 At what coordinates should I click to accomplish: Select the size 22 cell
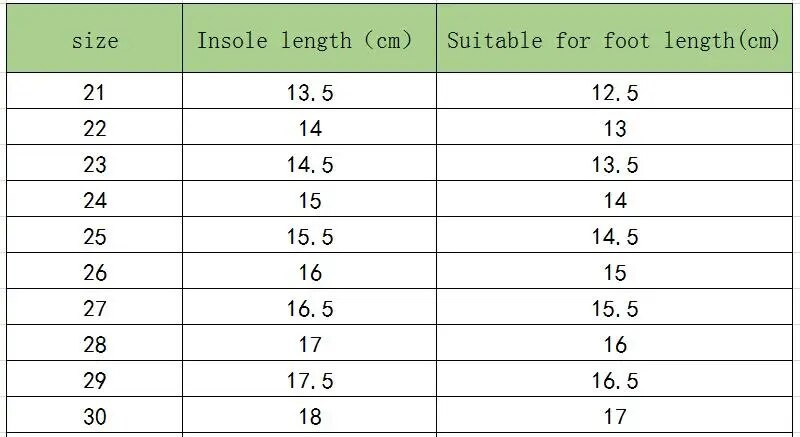coord(95,129)
